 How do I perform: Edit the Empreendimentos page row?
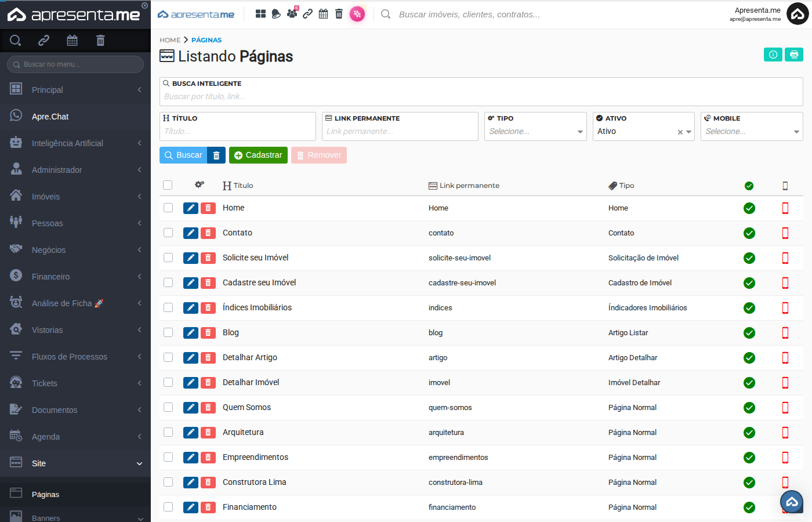191,458
